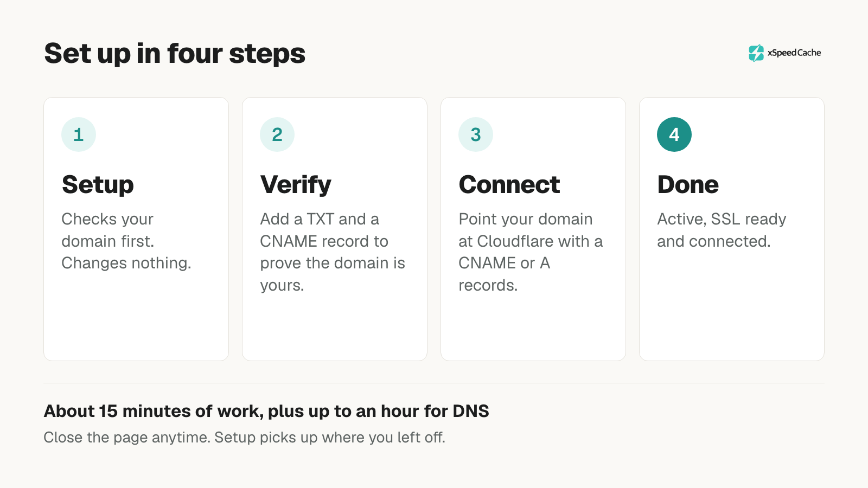Select the step 1 number badge
Screen dimensions: 868x488
(x=79, y=134)
